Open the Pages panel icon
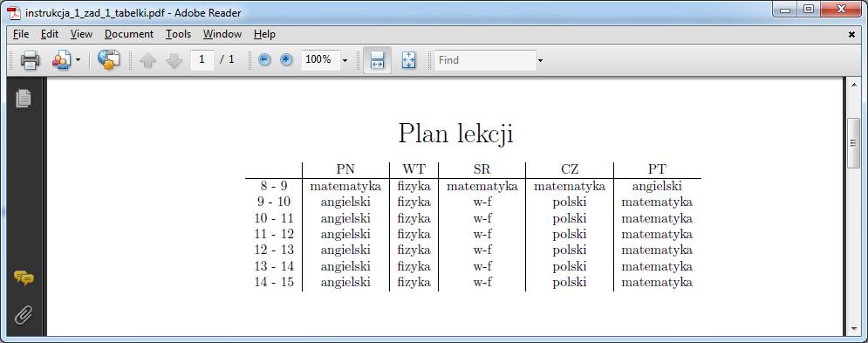The height and width of the screenshot is (343, 868). click(24, 98)
